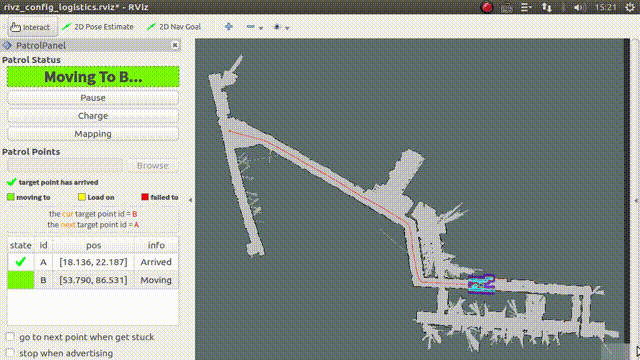Activate the 2D Nav Goal tool
The width and height of the screenshot is (640, 360).
tap(174, 27)
